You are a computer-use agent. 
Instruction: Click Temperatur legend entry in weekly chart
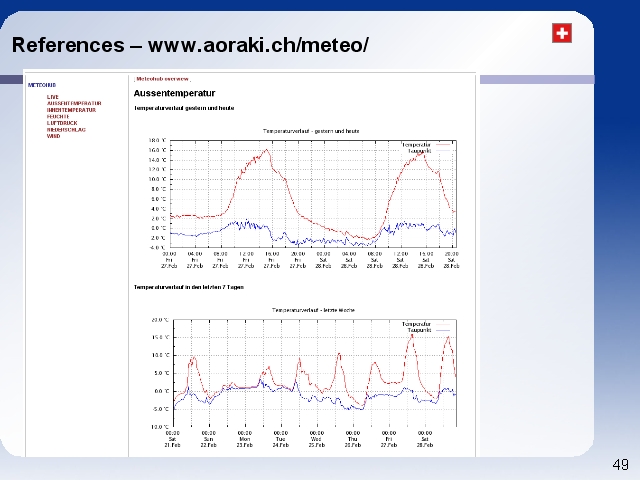coord(426,324)
